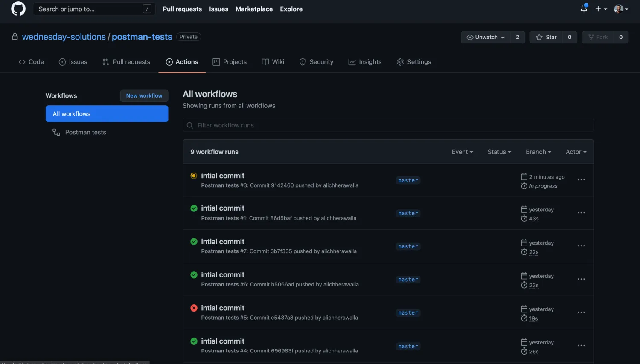
Task: Open the Security tab
Action: coord(316,62)
